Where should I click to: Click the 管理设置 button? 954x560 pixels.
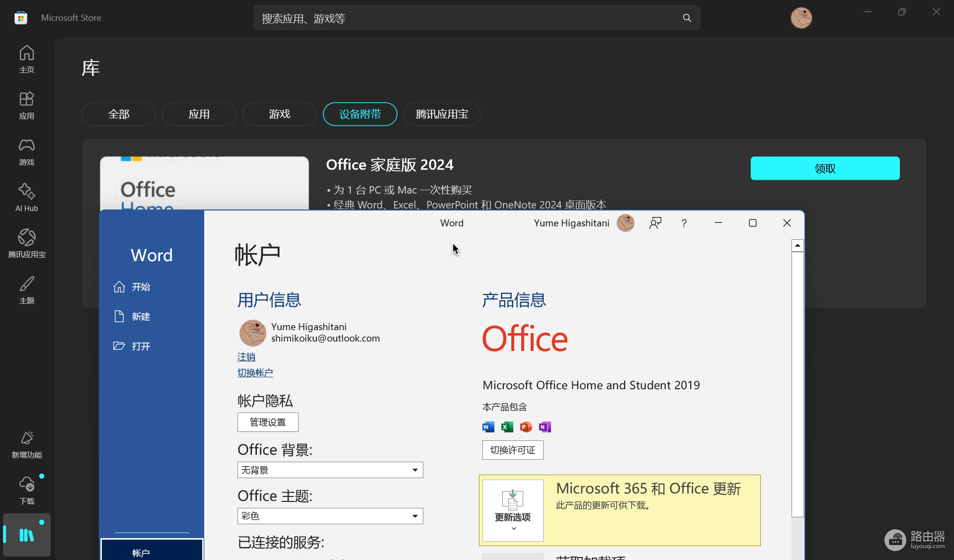click(x=268, y=422)
